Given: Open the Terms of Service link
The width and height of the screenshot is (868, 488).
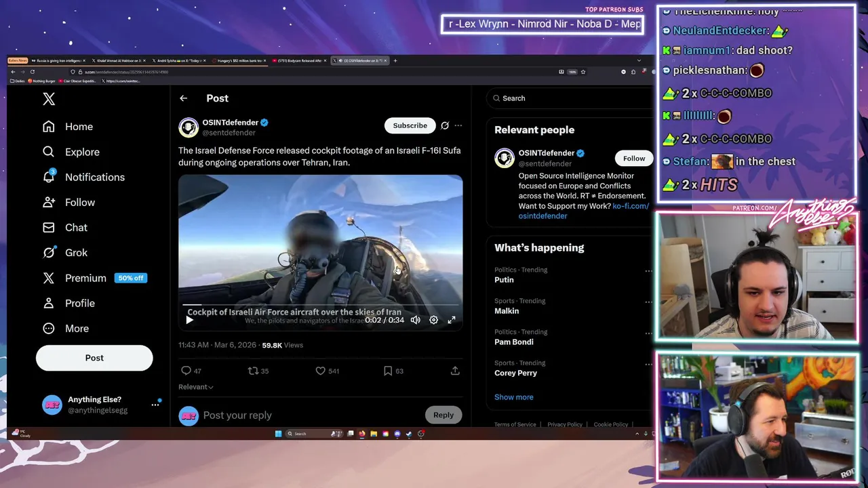Looking at the screenshot, I should click(x=515, y=424).
